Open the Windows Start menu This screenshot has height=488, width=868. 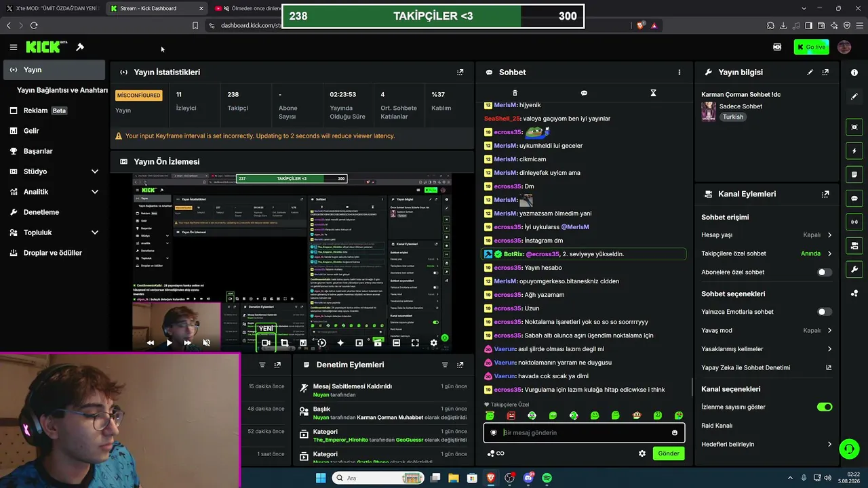321,478
